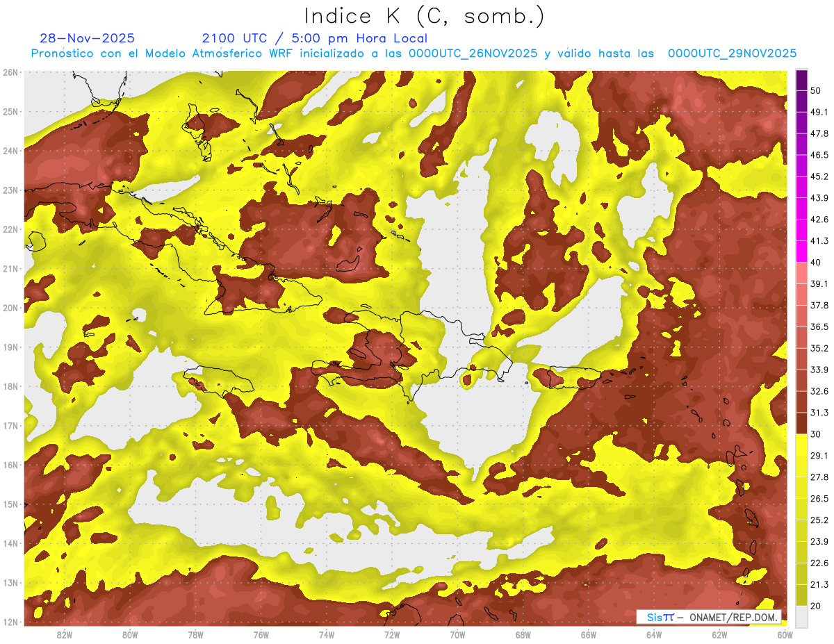Click the "66W" longitude label
Image resolution: width=834 pixels, height=644 pixels.
tap(589, 635)
